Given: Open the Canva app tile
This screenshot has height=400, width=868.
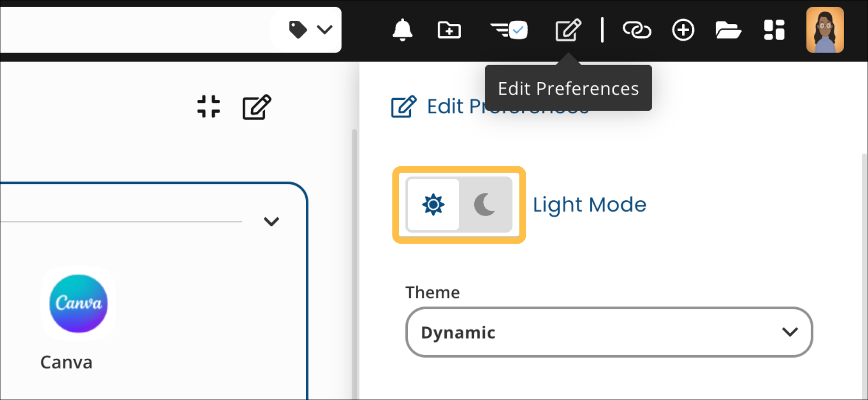Looking at the screenshot, I should click(79, 303).
